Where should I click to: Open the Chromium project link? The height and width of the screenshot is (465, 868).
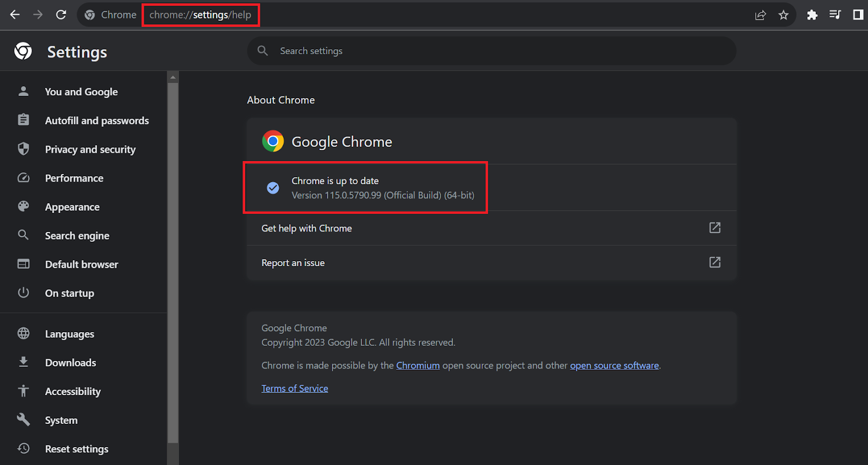[x=418, y=365]
